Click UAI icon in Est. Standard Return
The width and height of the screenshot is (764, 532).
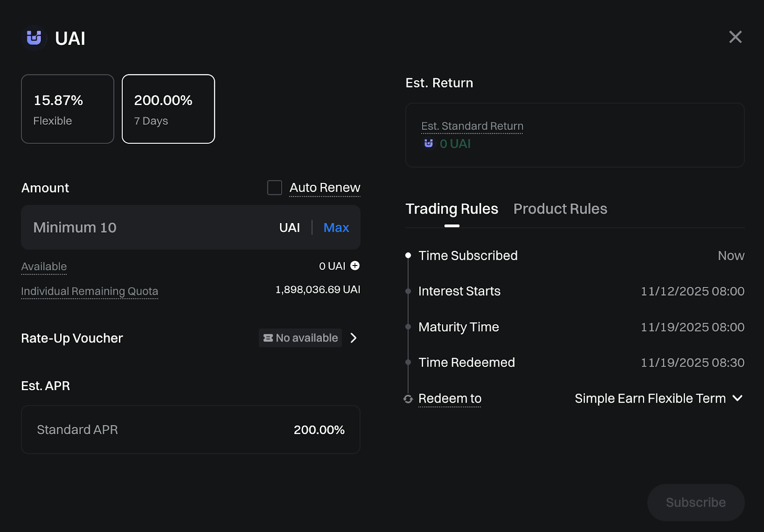click(428, 143)
